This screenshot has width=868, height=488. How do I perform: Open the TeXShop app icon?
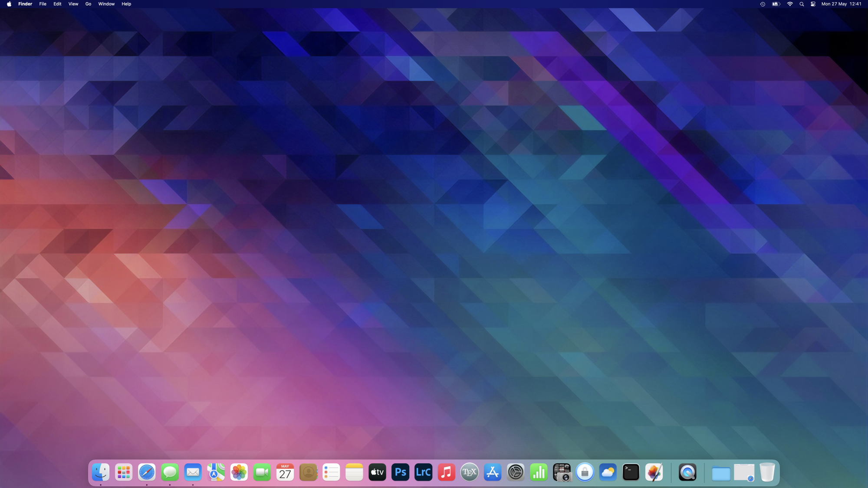[469, 472]
